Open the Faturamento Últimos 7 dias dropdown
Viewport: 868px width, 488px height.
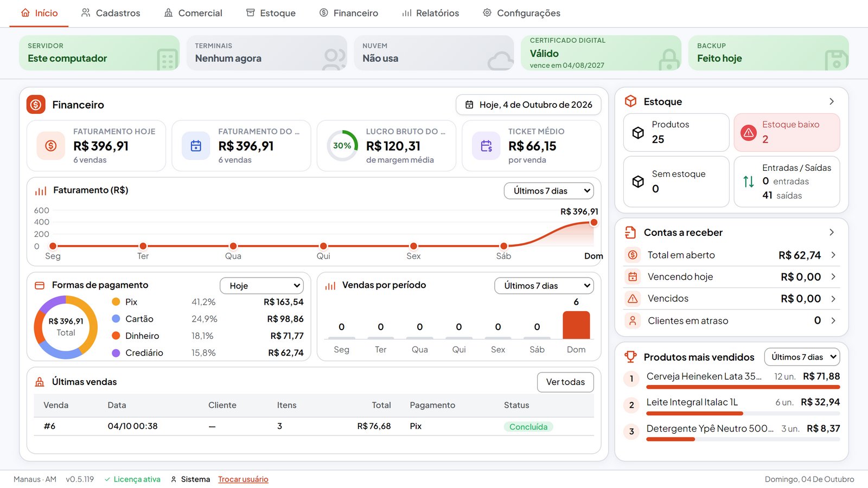(x=549, y=191)
